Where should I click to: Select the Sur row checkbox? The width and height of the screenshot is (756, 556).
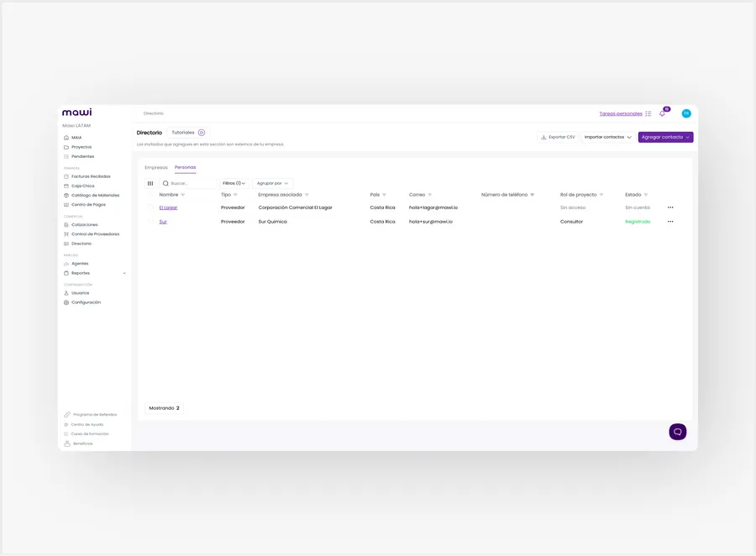pyautogui.click(x=150, y=221)
